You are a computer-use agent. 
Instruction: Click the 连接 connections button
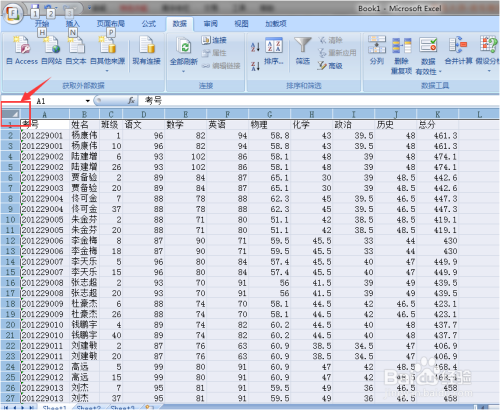tap(214, 40)
